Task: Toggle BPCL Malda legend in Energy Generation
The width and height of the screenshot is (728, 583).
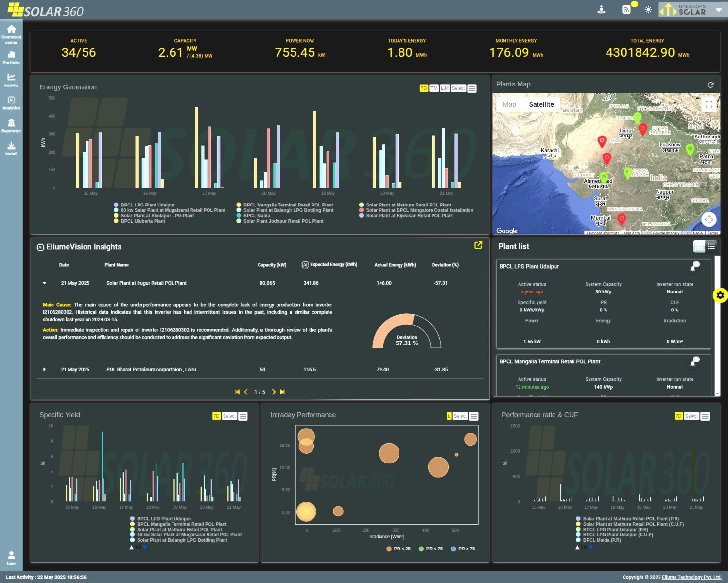Action: [253, 216]
